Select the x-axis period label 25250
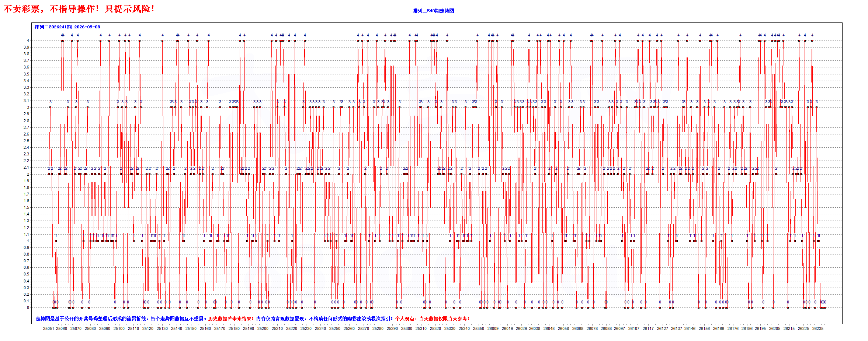The width and height of the screenshot is (868, 341). pyautogui.click(x=335, y=328)
